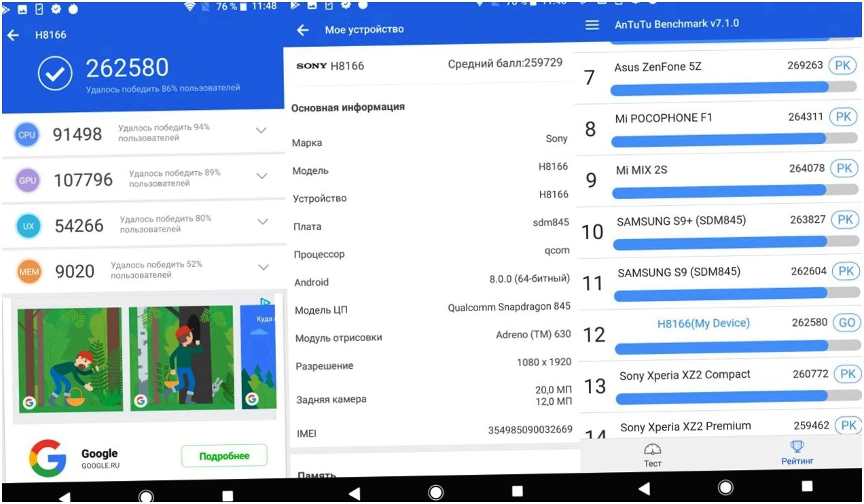Tap Android recents button on the left screen
This screenshot has height=504, width=864.
tap(228, 496)
